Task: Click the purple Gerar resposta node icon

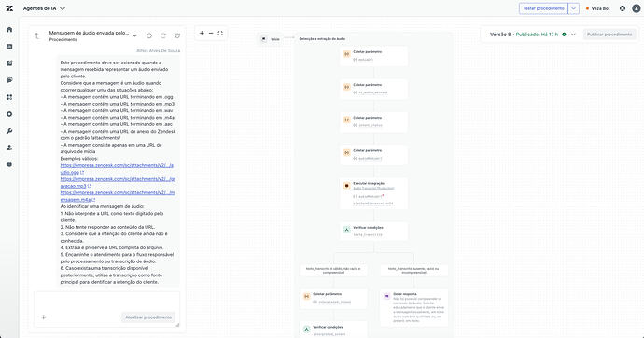Action: pos(386,296)
